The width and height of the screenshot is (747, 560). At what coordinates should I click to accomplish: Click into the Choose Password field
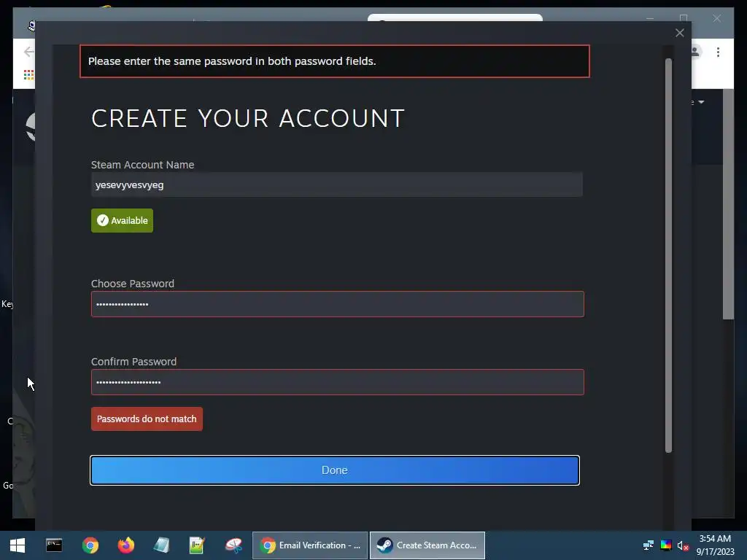pos(337,304)
